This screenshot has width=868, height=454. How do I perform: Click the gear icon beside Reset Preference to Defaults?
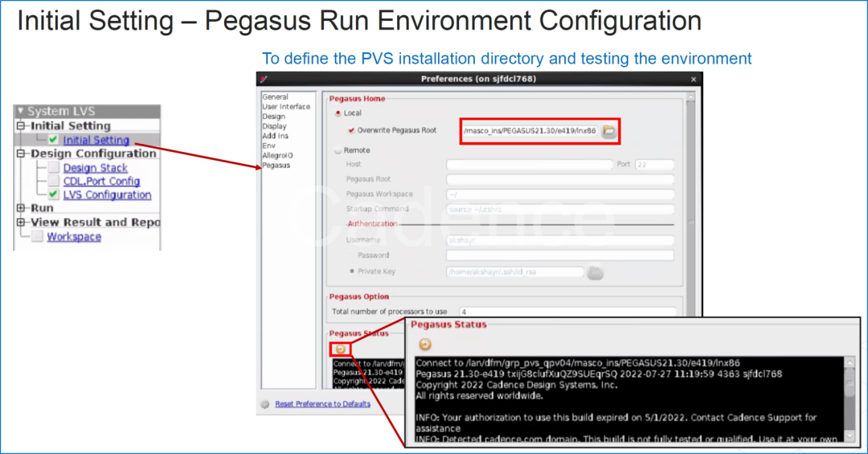(264, 404)
